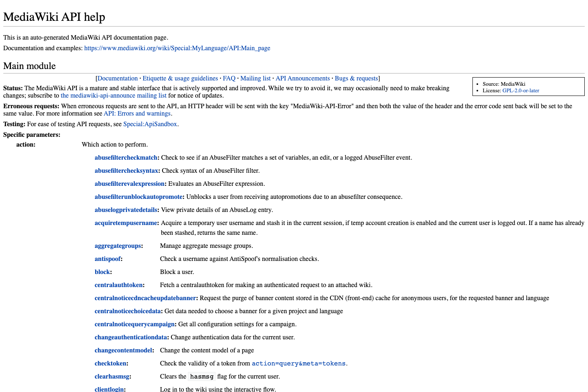Select the centralauthtoken action link

point(118,285)
